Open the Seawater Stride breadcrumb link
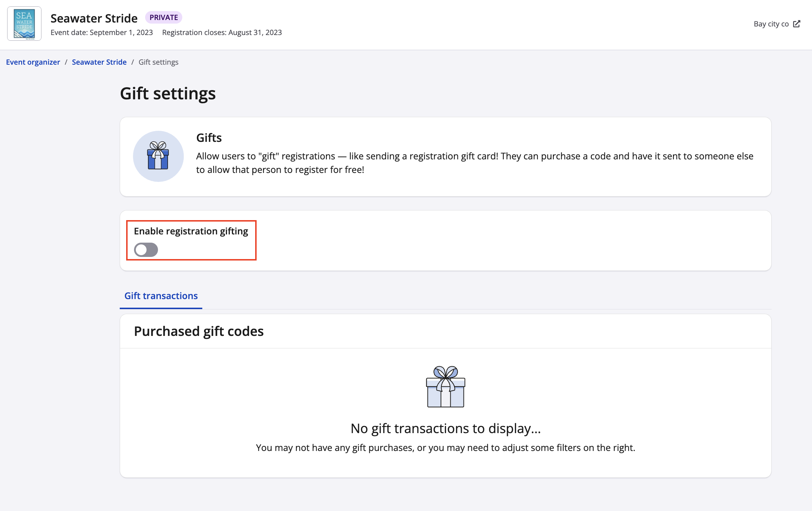Screen dimensions: 812x511 [99, 62]
